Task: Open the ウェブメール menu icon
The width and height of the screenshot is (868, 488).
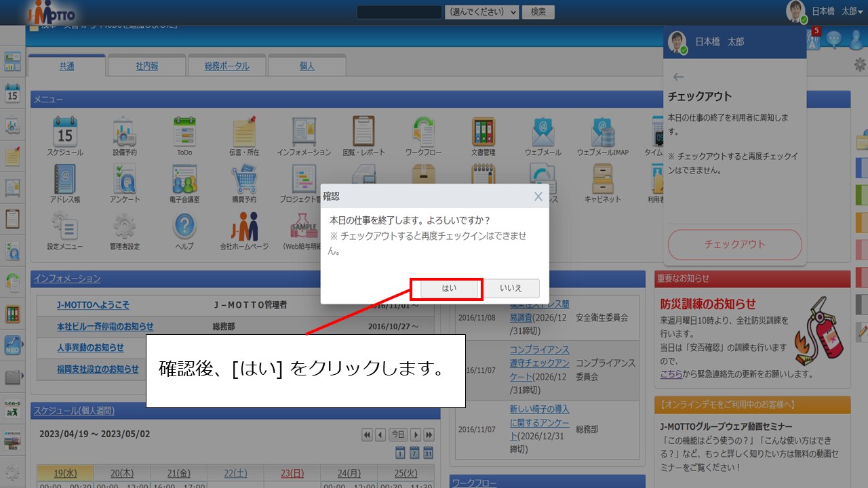Action: [x=543, y=131]
